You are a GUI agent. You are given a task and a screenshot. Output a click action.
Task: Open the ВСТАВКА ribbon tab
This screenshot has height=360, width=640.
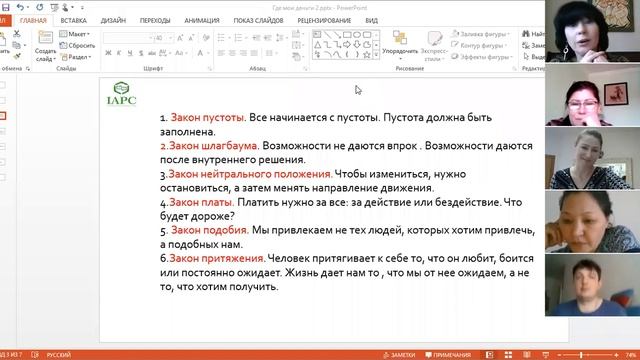pyautogui.click(x=73, y=20)
